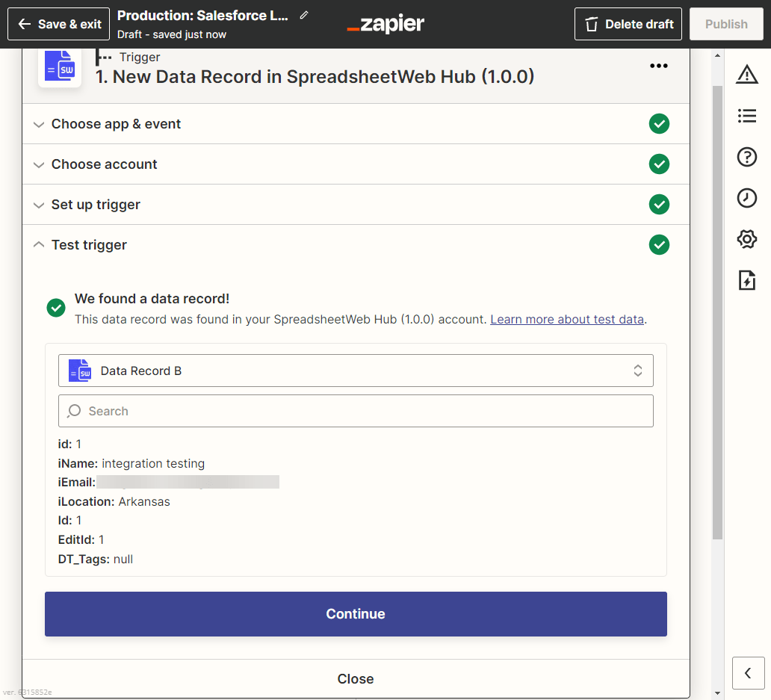
Task: Click the SpreadsheetWeb Hub app icon in header
Action: point(60,67)
